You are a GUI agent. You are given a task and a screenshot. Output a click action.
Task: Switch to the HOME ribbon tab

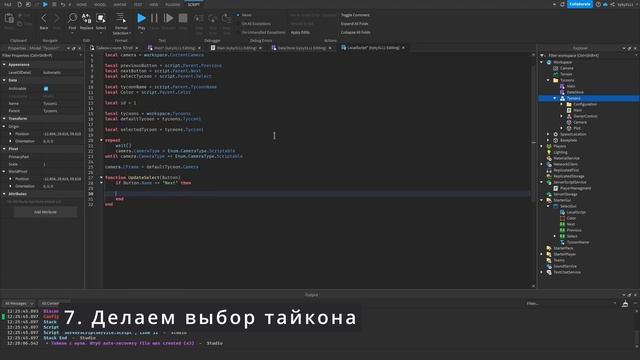click(82, 4)
